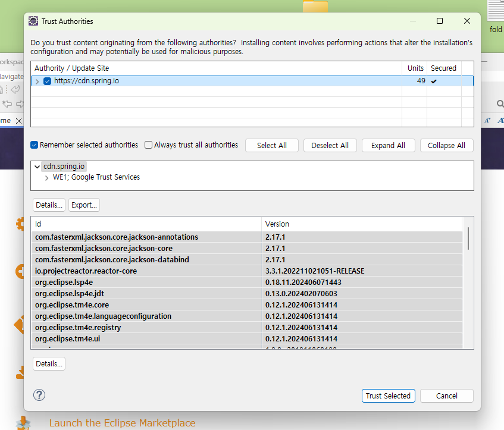Image resolution: width=504 pixels, height=430 pixels.
Task: Click the folder icon on the desktop
Action: (315, 6)
